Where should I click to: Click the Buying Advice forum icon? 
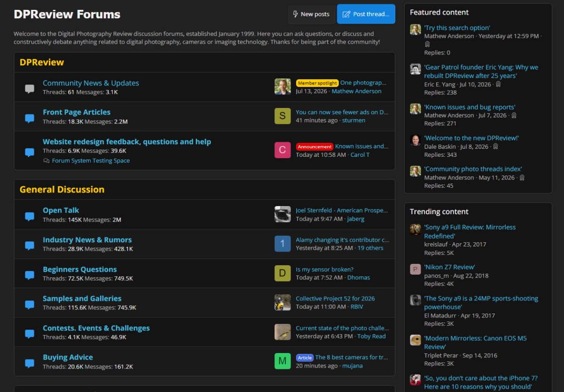point(30,362)
